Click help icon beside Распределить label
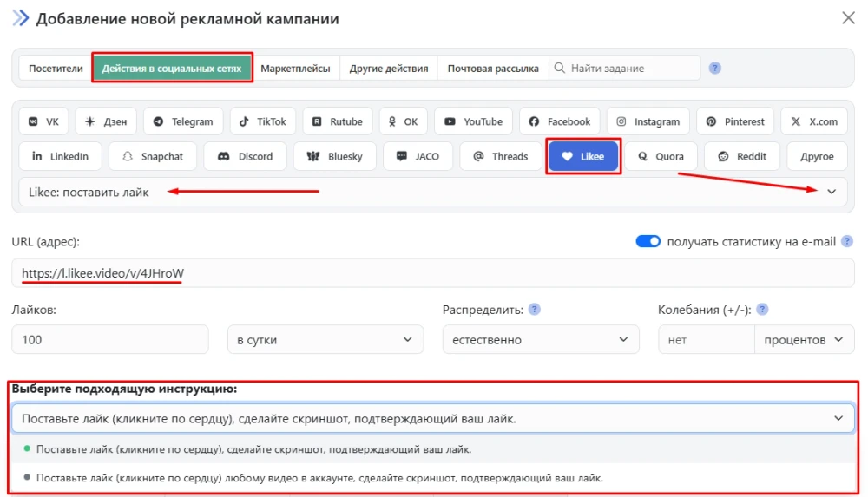The height and width of the screenshot is (497, 868). (x=535, y=310)
